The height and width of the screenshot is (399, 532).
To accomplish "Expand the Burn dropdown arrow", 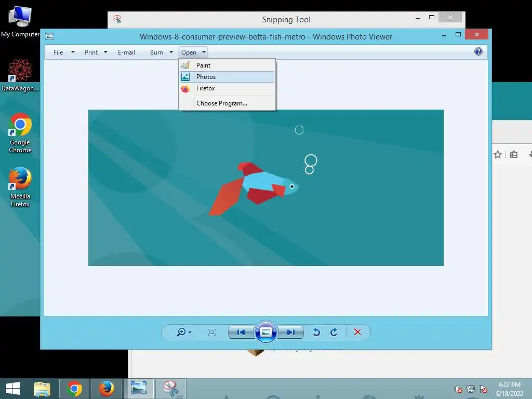I will pyautogui.click(x=171, y=52).
